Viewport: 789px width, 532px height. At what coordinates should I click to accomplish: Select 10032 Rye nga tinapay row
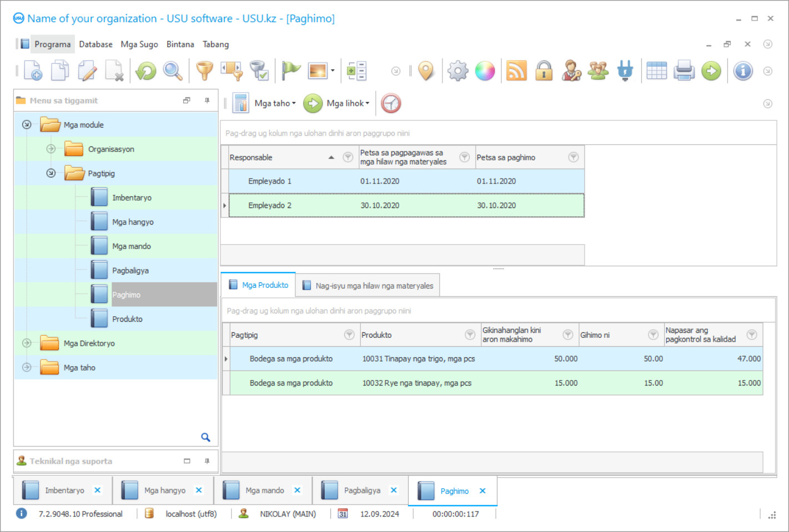click(x=496, y=383)
